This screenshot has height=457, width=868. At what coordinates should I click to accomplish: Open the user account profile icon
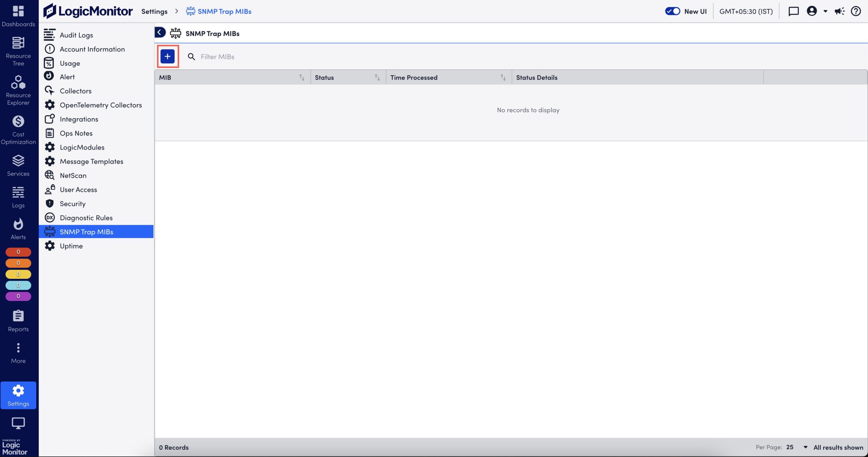point(812,11)
